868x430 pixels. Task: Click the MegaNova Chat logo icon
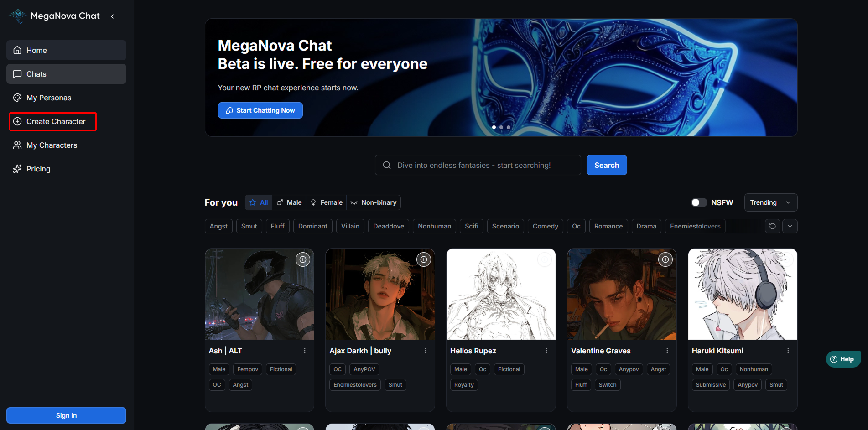(17, 16)
